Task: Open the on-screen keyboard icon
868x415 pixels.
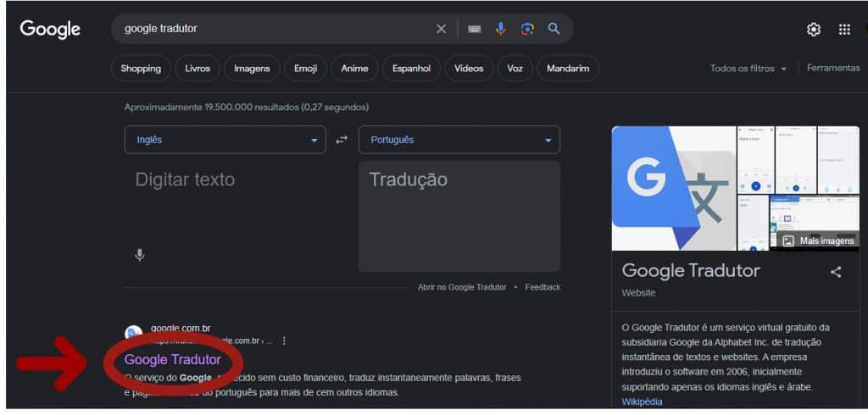Action: coord(474,29)
